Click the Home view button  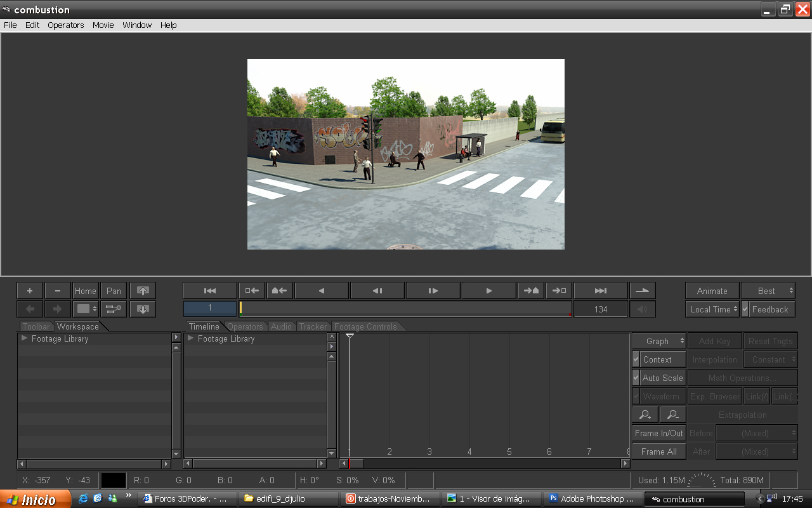pyautogui.click(x=86, y=291)
